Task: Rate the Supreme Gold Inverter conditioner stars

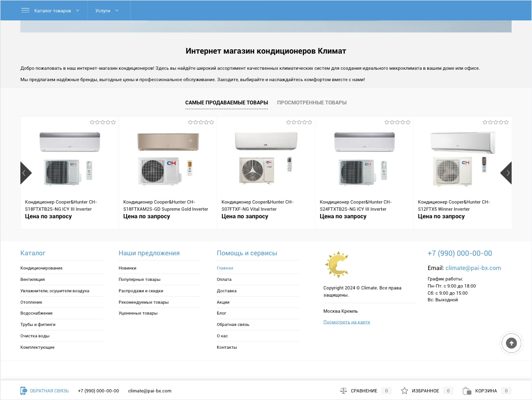Action: (201, 122)
